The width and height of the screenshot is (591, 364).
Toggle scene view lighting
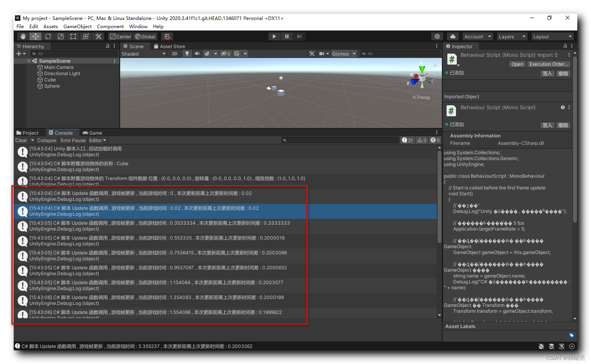click(187, 54)
